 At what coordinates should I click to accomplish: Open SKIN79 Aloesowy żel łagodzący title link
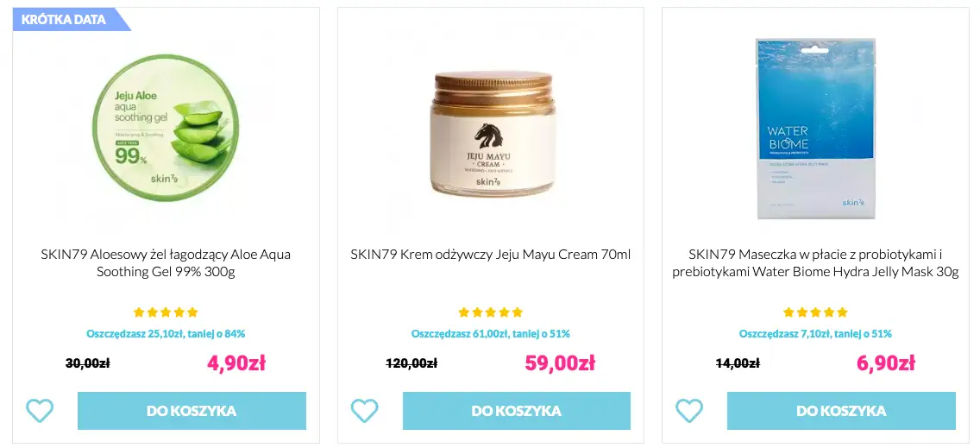click(166, 262)
